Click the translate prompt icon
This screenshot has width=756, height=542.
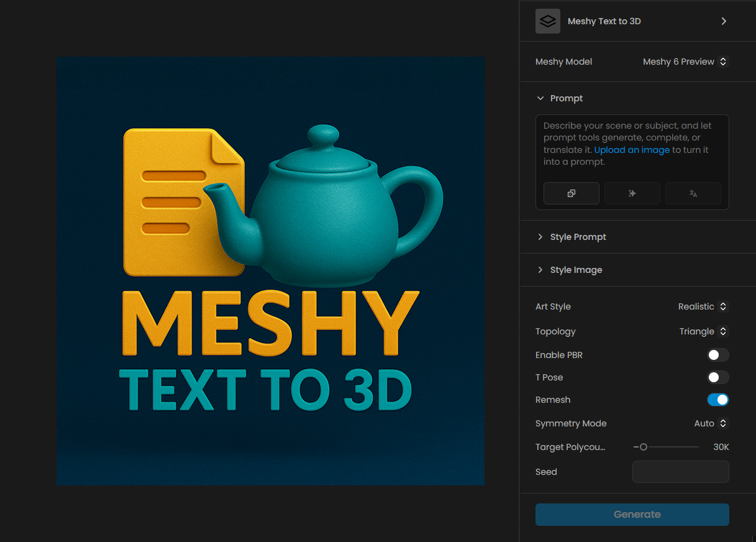(x=693, y=193)
